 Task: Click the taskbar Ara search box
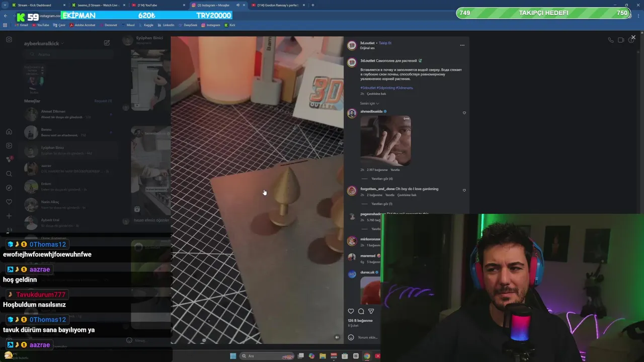coord(266,356)
